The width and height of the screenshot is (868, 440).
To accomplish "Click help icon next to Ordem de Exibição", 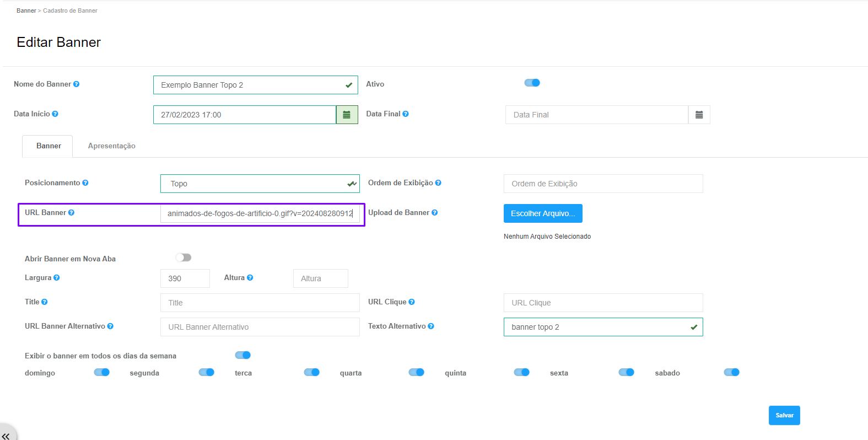I will 438,183.
